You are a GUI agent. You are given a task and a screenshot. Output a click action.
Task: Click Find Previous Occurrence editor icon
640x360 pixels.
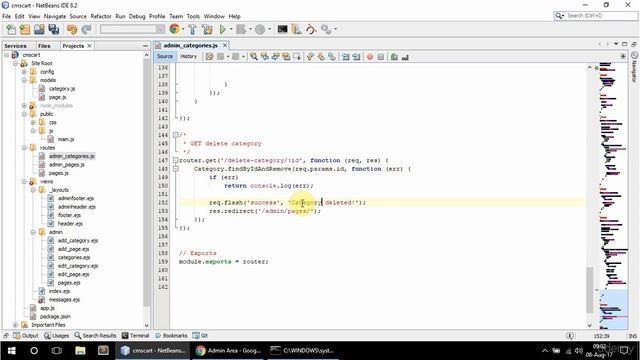point(264,57)
